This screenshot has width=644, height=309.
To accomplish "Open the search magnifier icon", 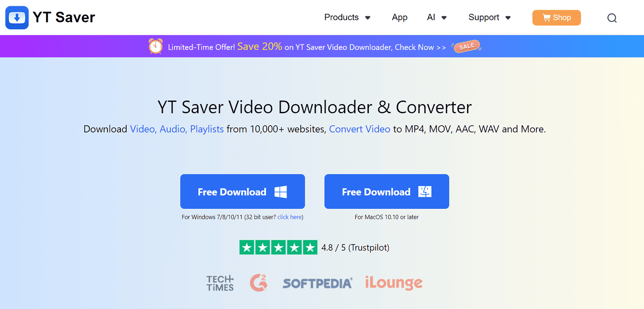I will (x=612, y=18).
